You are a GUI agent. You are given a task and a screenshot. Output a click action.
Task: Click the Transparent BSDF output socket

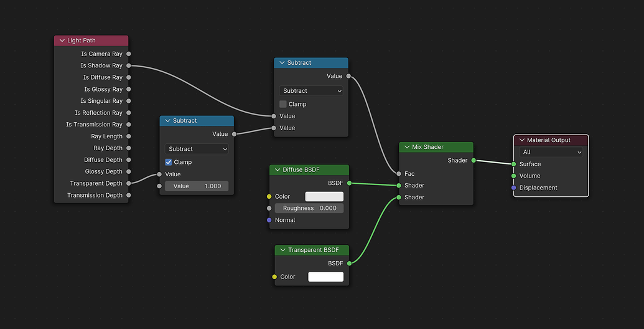point(349,263)
